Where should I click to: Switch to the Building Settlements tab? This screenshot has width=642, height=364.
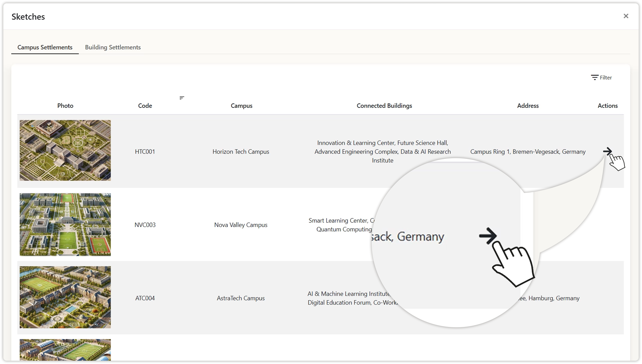click(113, 47)
